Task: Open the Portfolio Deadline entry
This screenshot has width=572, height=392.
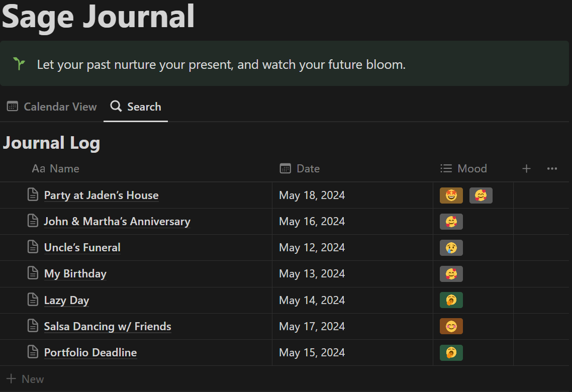Action: [x=90, y=353]
